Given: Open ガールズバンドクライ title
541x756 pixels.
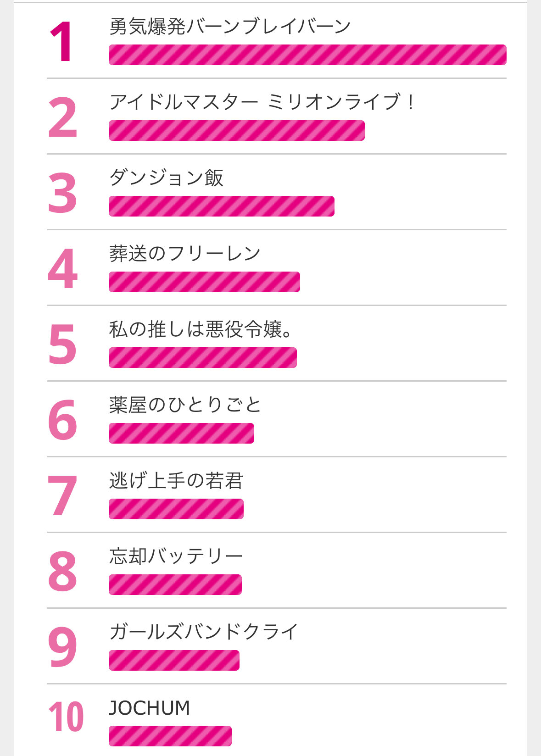Looking at the screenshot, I should 204,632.
